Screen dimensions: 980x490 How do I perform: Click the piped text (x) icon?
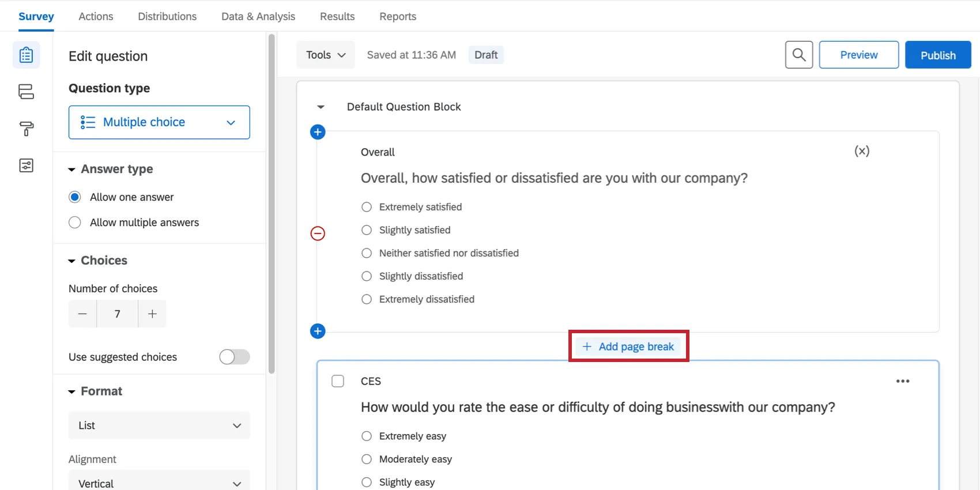861,151
